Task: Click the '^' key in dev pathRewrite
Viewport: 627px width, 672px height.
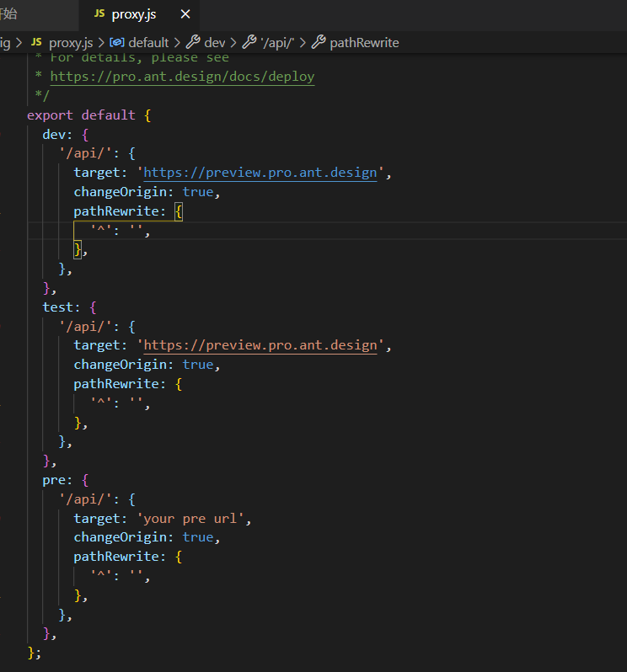Action: [101, 230]
